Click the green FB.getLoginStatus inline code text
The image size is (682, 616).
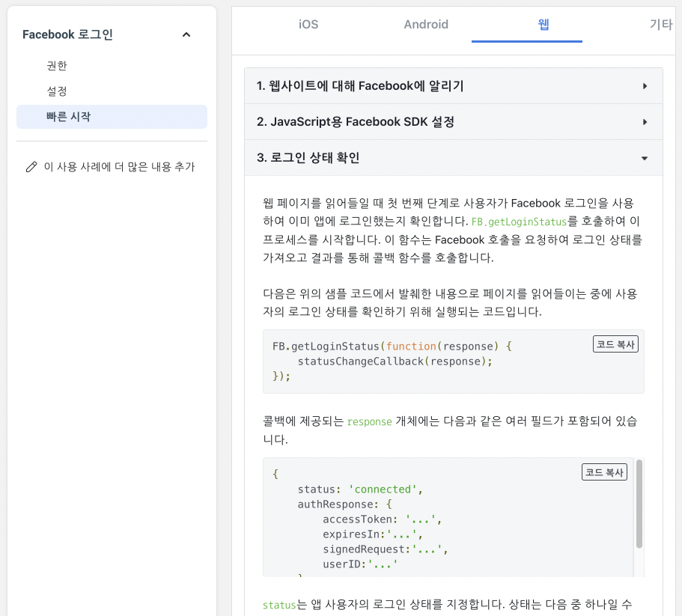[519, 222]
